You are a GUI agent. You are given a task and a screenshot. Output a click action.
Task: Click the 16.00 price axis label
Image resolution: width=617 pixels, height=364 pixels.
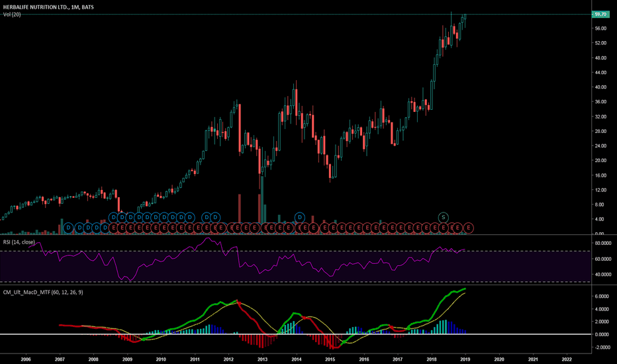tap(600, 175)
